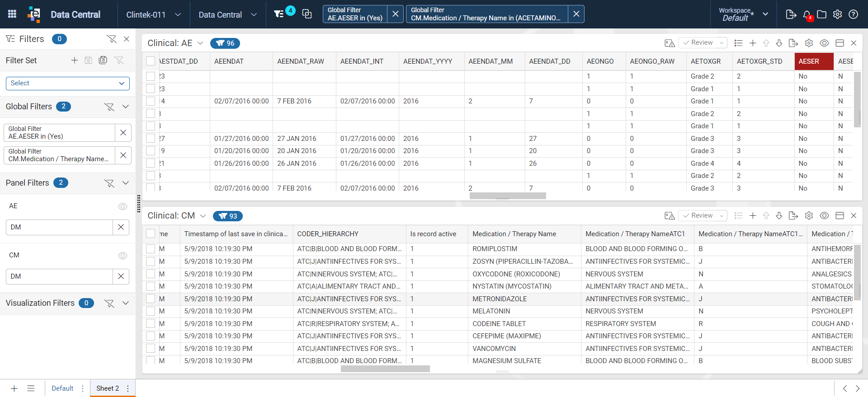868x397 pixels.
Task: Click the copy panels icon in header
Action: coord(307,14)
